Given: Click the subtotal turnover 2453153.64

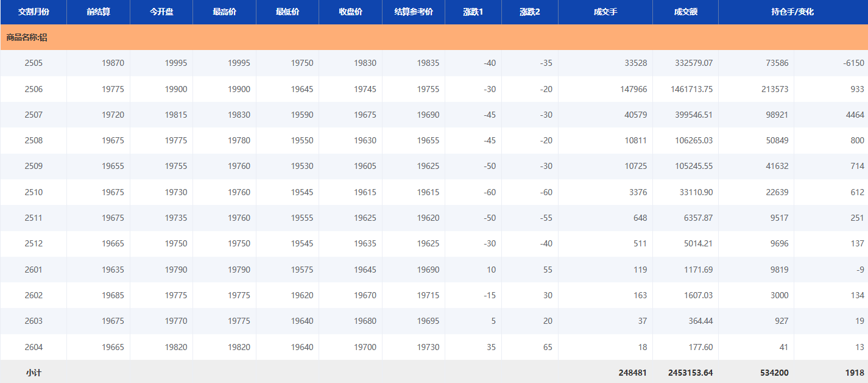Looking at the screenshot, I should point(690,373).
